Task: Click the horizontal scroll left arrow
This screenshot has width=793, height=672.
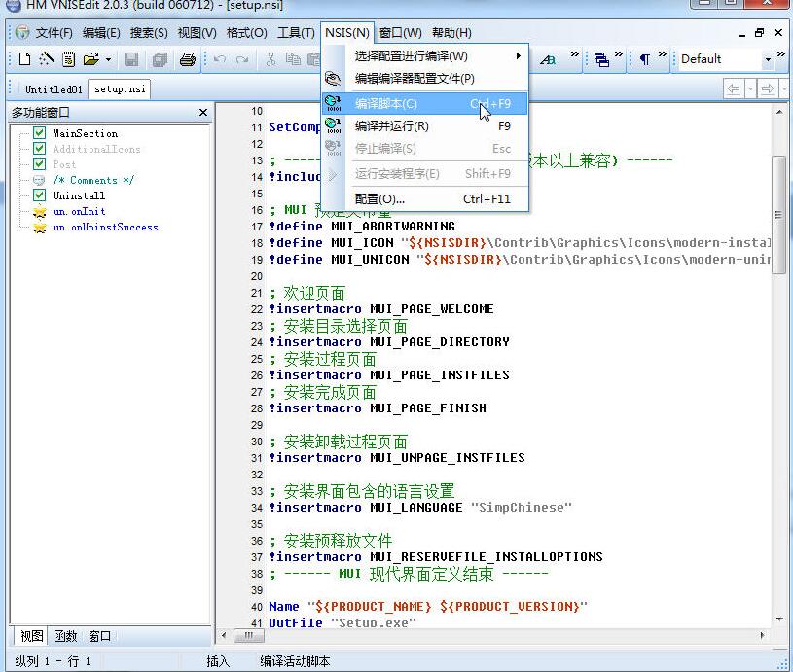Action: pos(224,636)
